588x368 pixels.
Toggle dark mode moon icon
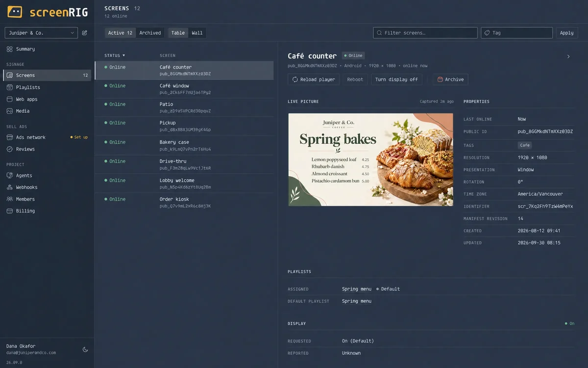coord(85,349)
